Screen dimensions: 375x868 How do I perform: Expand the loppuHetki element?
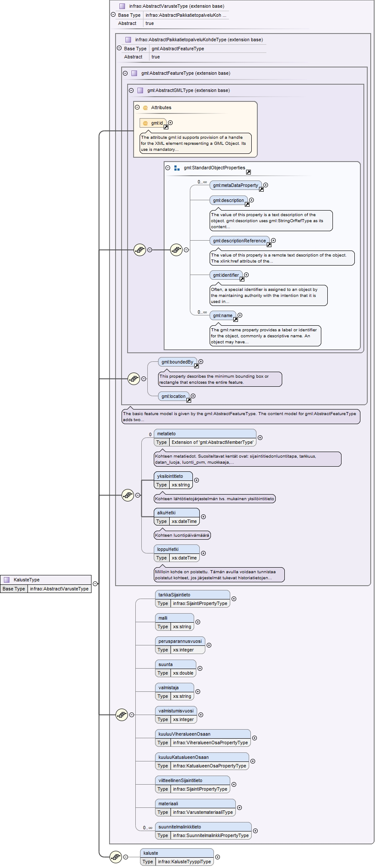click(x=204, y=553)
